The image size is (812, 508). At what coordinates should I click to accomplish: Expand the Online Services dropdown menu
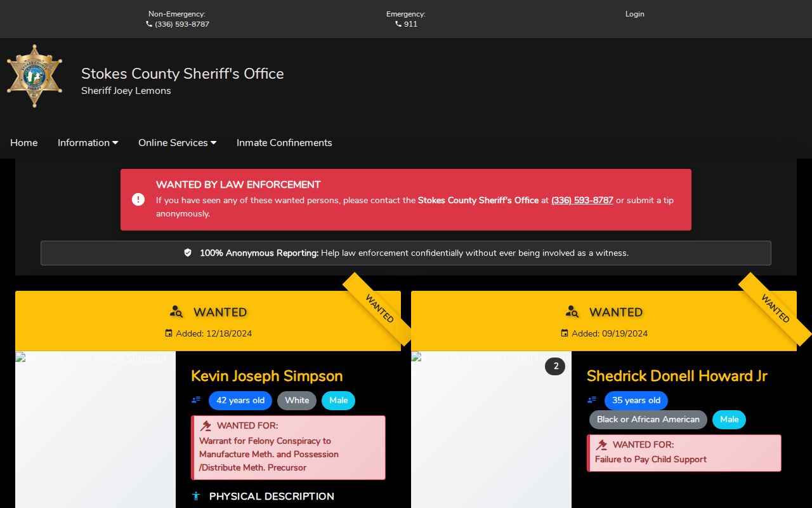click(x=178, y=142)
